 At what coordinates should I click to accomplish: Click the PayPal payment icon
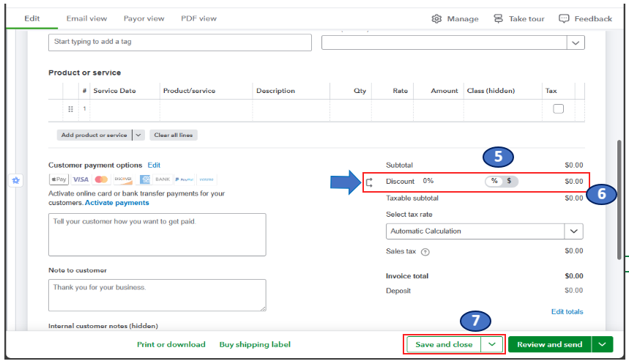185,179
